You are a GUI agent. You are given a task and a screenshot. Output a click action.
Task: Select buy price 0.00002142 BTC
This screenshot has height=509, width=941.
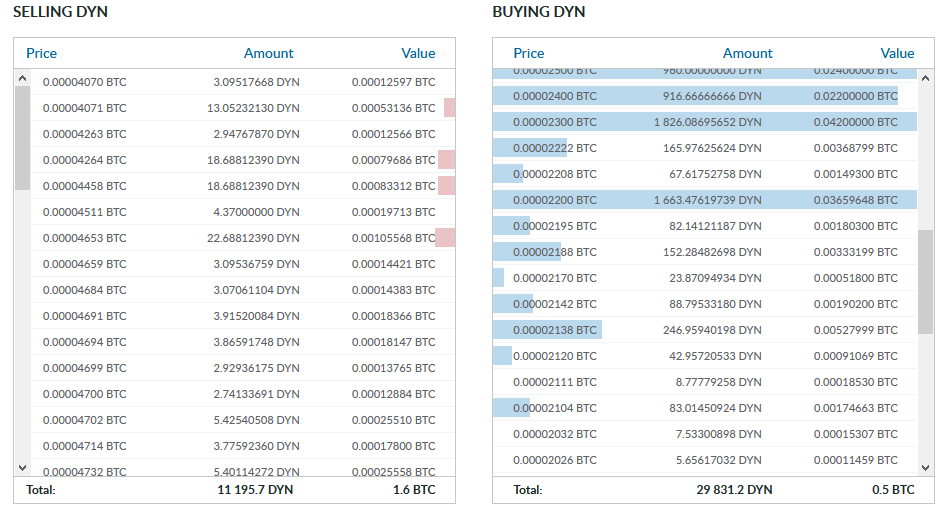pos(555,304)
